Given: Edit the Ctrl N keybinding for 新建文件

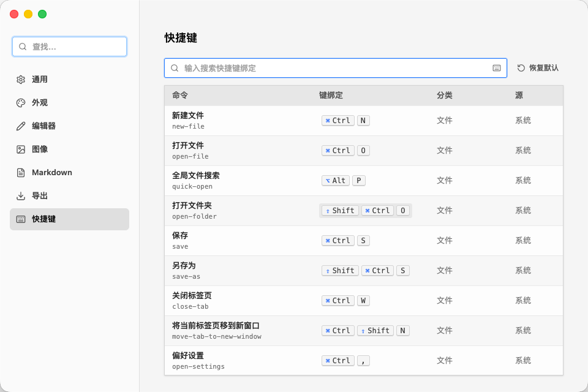Looking at the screenshot, I should (345, 121).
